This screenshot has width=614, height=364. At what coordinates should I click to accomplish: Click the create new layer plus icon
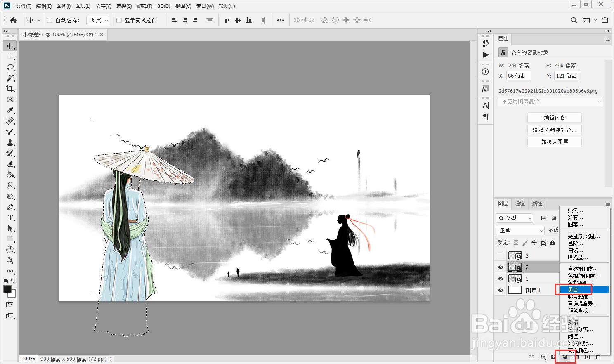tap(587, 357)
